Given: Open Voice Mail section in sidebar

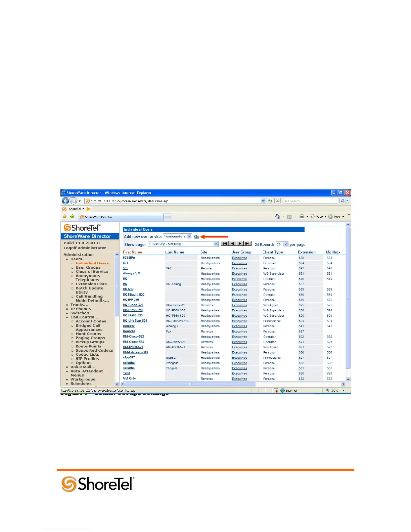Looking at the screenshot, I should click(x=83, y=367).
